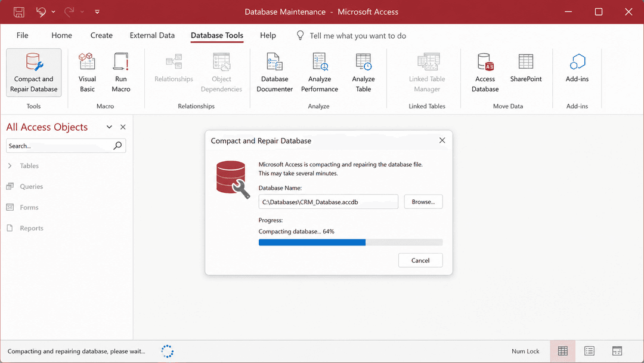Start Analyze Performance
Screen dimensions: 644x363
[320, 73]
